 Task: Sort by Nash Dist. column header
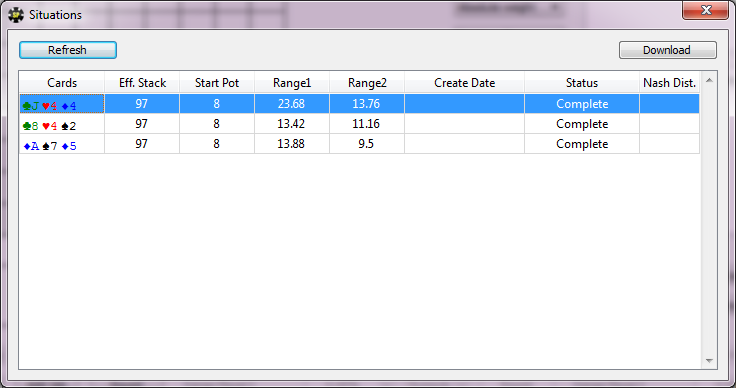tap(669, 83)
